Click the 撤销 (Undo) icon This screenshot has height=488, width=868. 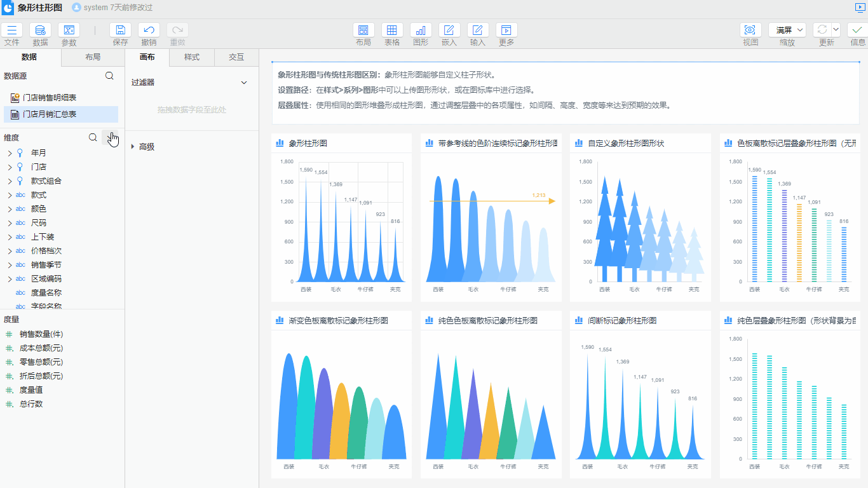pos(149,30)
